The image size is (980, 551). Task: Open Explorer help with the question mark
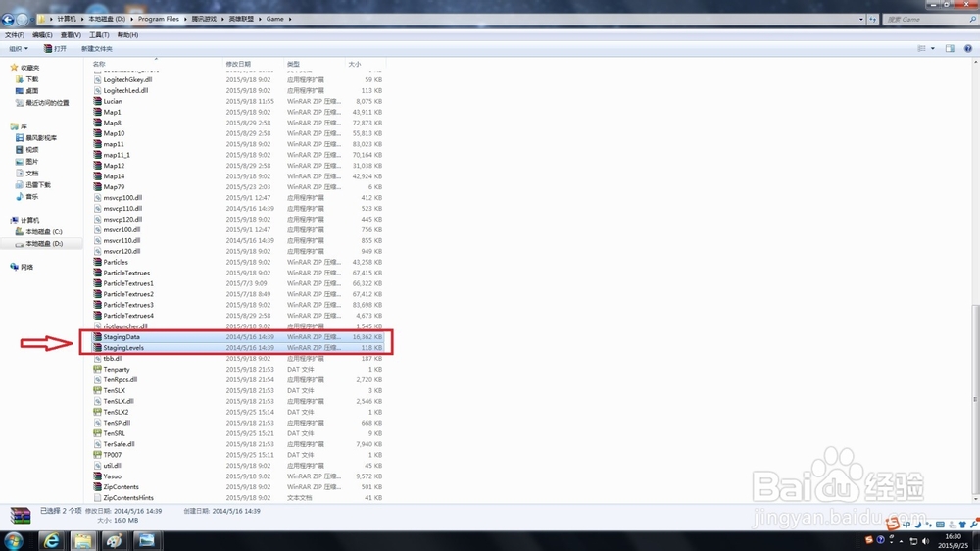(967, 49)
